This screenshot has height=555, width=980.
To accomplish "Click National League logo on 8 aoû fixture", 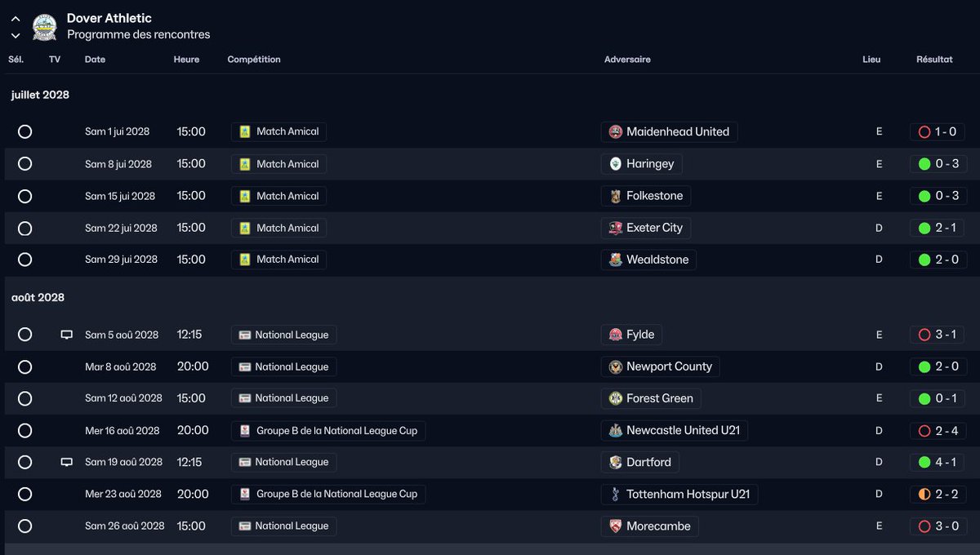I will point(244,366).
